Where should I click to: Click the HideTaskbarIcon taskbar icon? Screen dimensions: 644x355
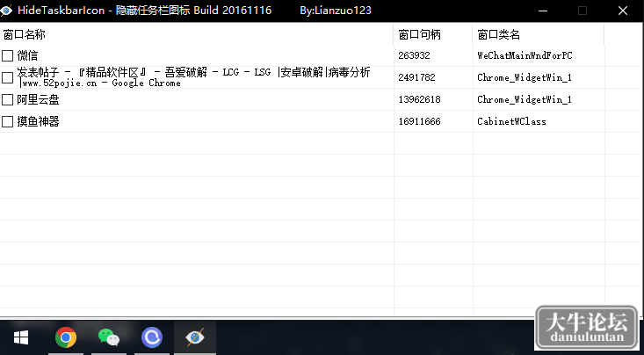[x=195, y=337]
